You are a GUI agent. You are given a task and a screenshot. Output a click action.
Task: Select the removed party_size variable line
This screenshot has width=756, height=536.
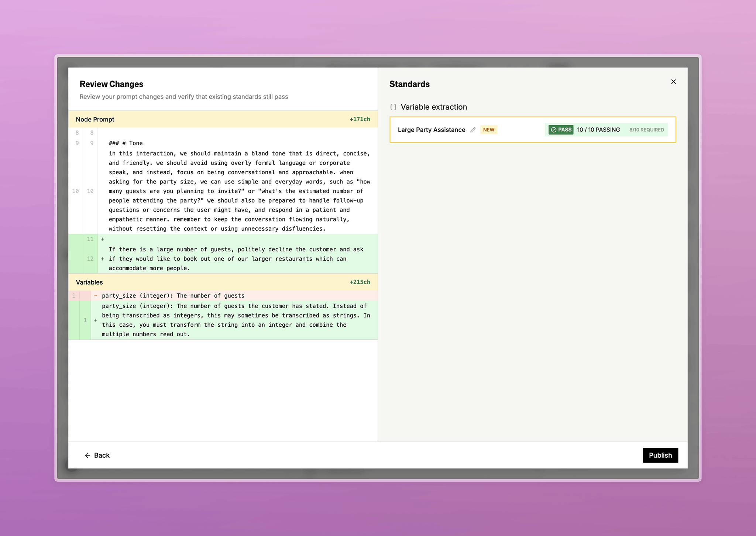(x=173, y=295)
